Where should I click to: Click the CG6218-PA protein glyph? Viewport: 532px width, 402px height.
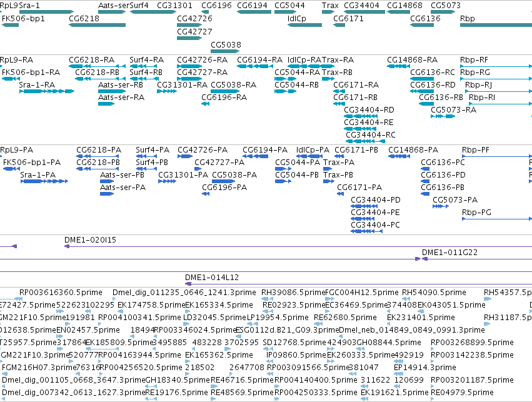[x=98, y=156]
